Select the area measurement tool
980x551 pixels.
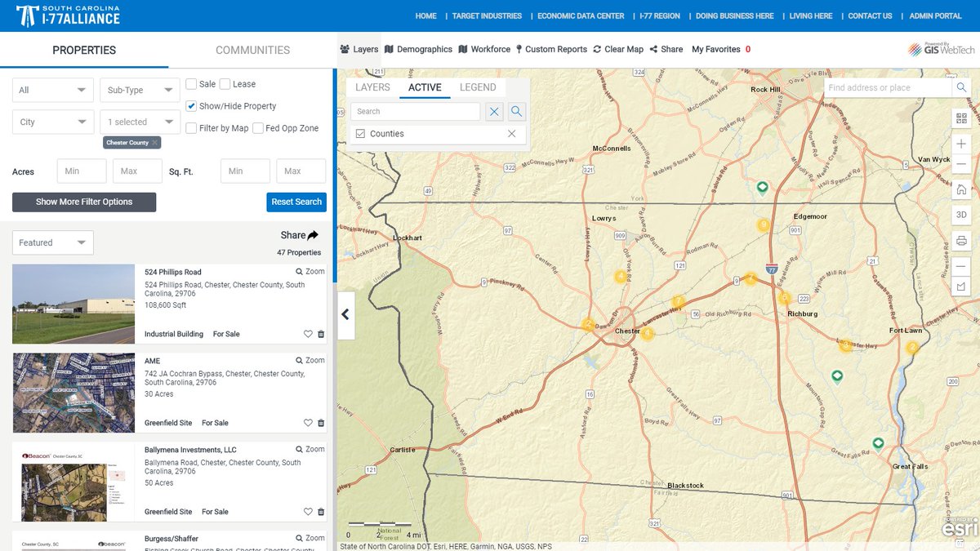point(961,287)
